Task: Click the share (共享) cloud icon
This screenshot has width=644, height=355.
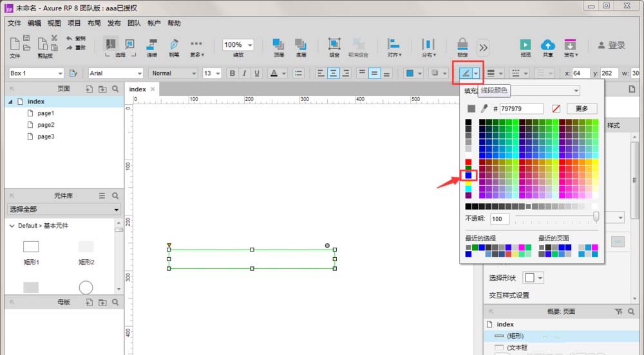Action: point(548,44)
